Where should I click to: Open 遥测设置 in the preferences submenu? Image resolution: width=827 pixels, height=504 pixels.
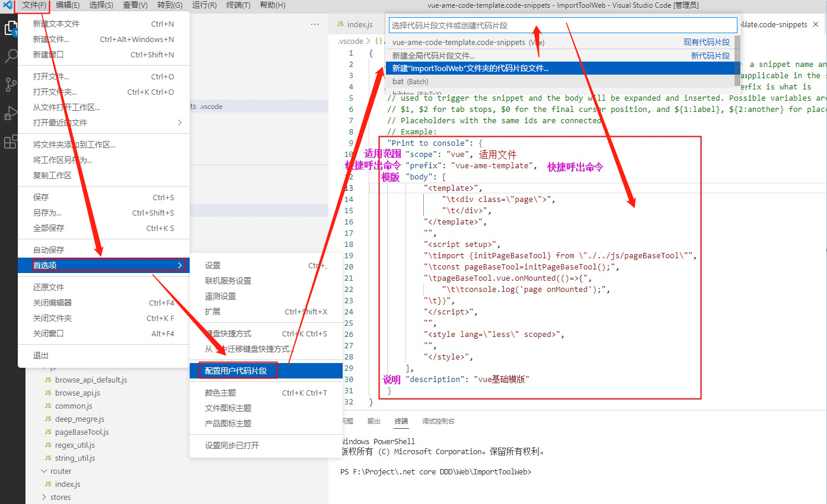pyautogui.click(x=266, y=297)
